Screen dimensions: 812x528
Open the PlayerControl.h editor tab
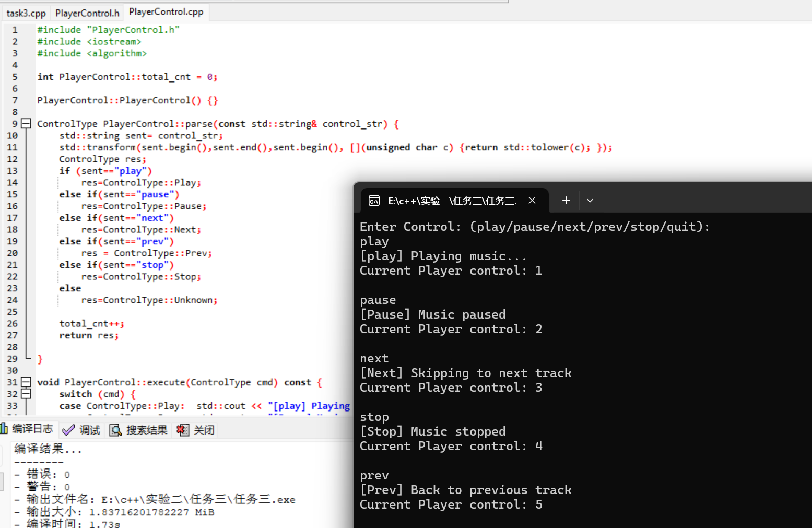tap(87, 13)
